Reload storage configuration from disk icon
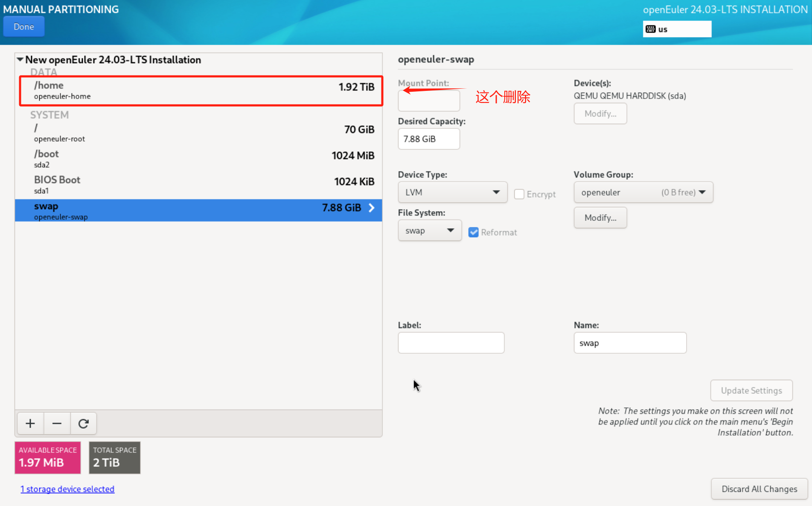This screenshot has height=506, width=812. coord(83,423)
